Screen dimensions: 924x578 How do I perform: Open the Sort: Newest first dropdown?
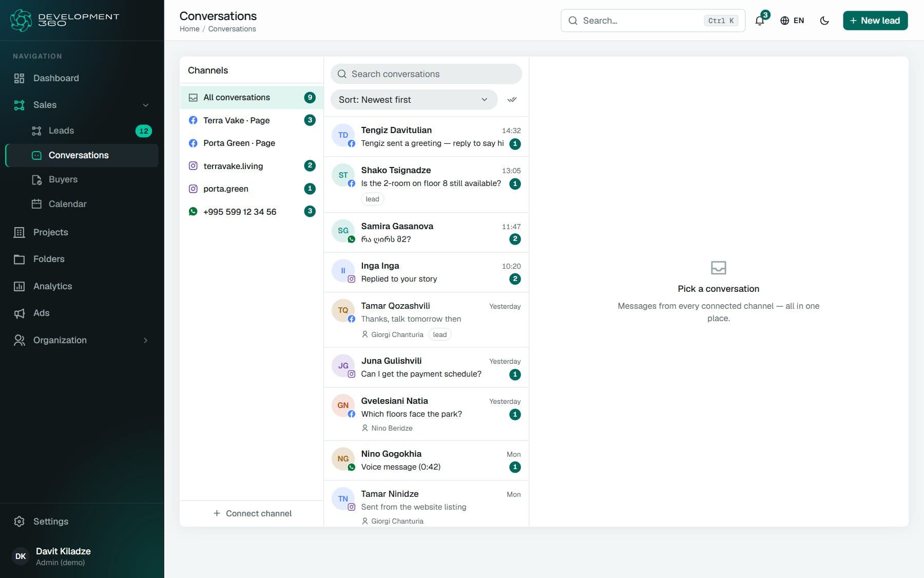tap(414, 100)
